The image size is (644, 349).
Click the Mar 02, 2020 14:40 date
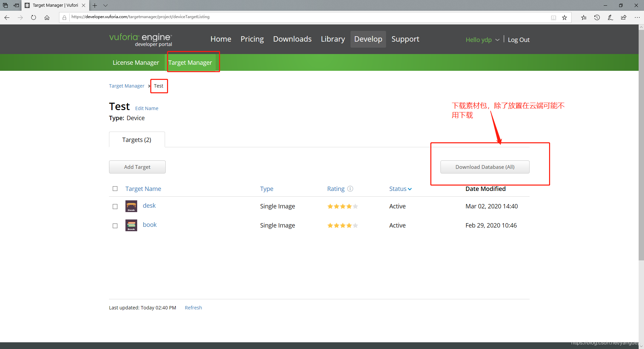[491, 206]
